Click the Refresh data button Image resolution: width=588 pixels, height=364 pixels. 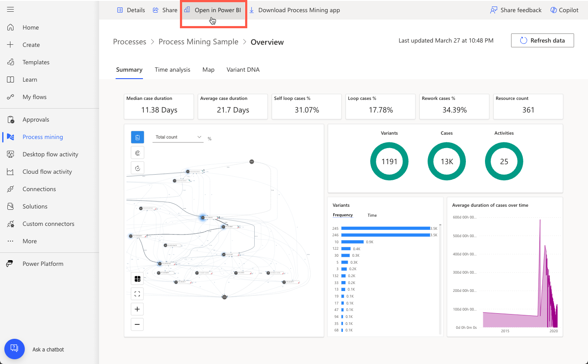click(x=542, y=40)
